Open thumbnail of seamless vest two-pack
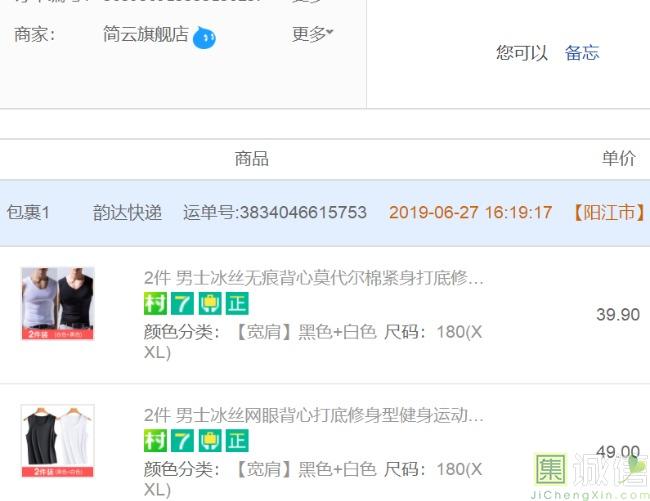Viewport: 650px width, 501px height. click(x=58, y=303)
